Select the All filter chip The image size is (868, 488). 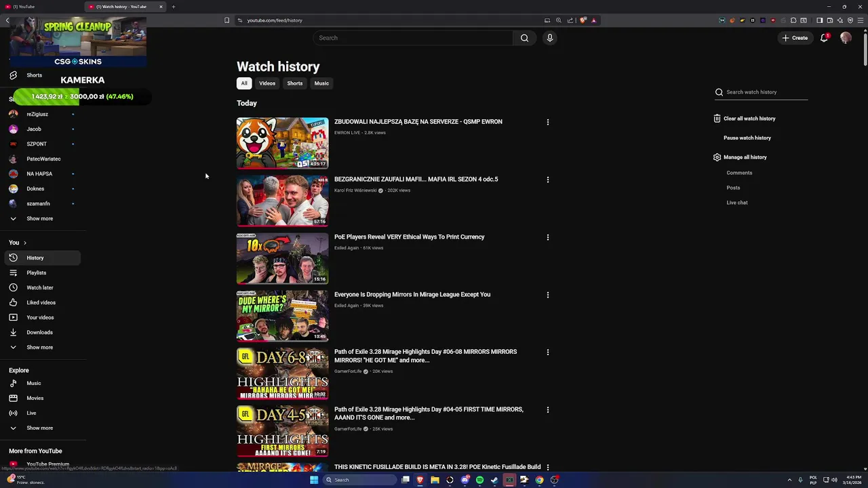tap(244, 83)
